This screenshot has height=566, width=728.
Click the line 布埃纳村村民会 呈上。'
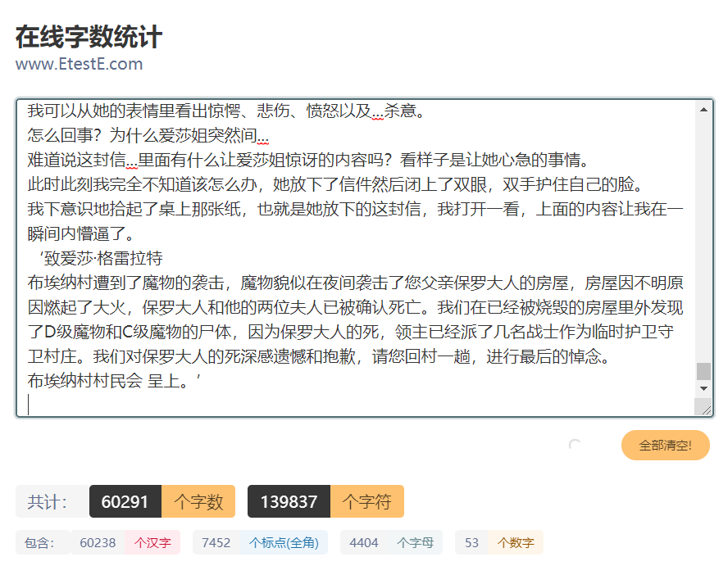[x=114, y=381]
